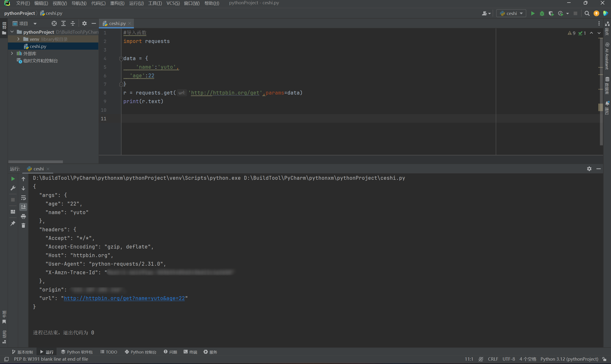The width and height of the screenshot is (611, 364).
Task: Open the profiler run icon
Action: pos(560,13)
